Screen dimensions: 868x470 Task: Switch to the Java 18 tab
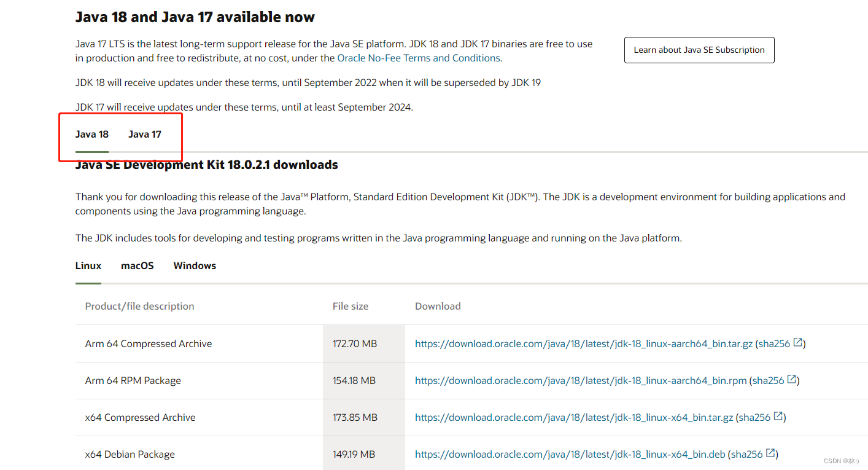(x=92, y=134)
